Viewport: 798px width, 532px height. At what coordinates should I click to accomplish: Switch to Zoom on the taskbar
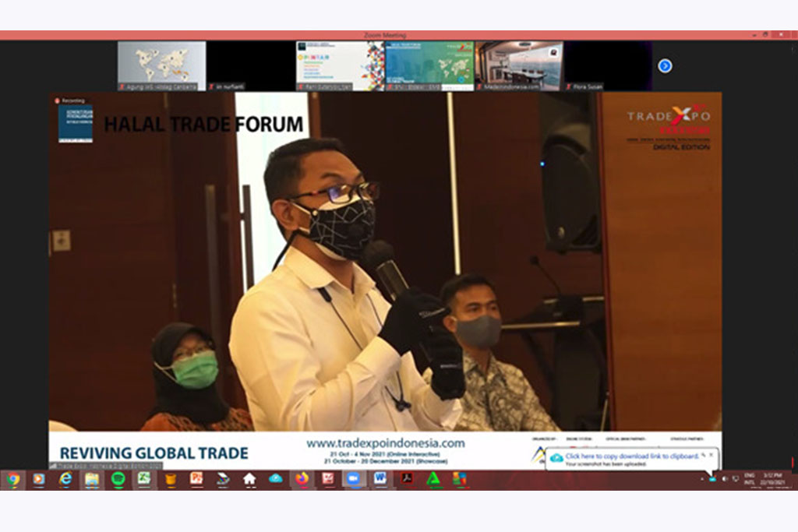coord(355,479)
